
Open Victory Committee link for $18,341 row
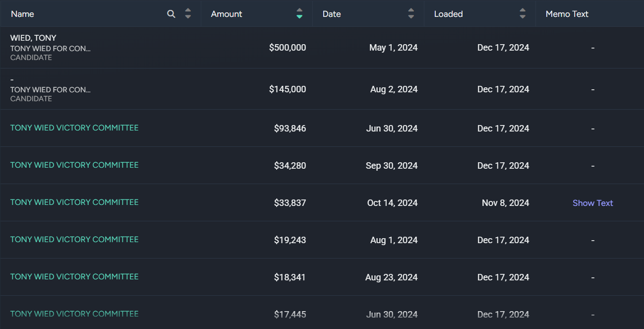[x=74, y=277]
